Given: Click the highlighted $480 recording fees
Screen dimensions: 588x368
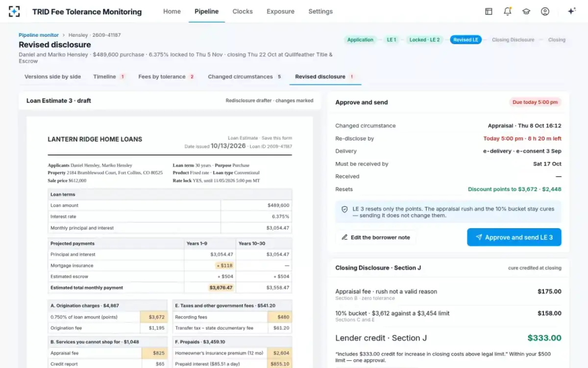Looking at the screenshot, I should coord(279,317).
